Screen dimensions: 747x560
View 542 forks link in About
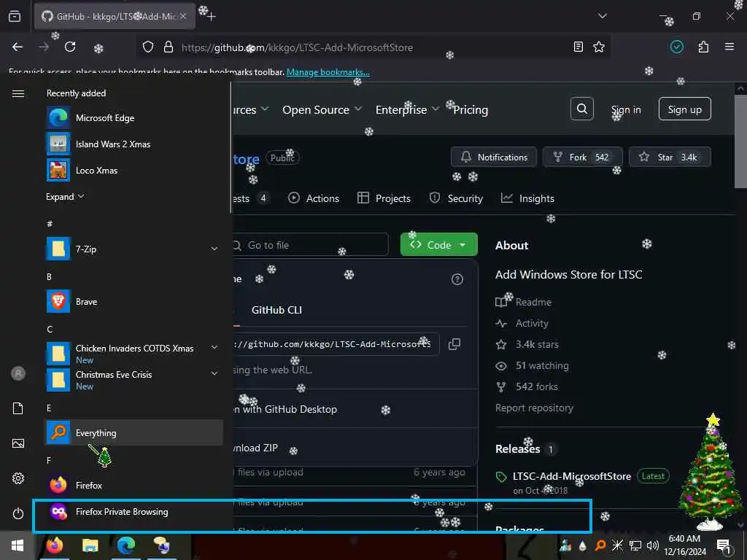(x=527, y=386)
